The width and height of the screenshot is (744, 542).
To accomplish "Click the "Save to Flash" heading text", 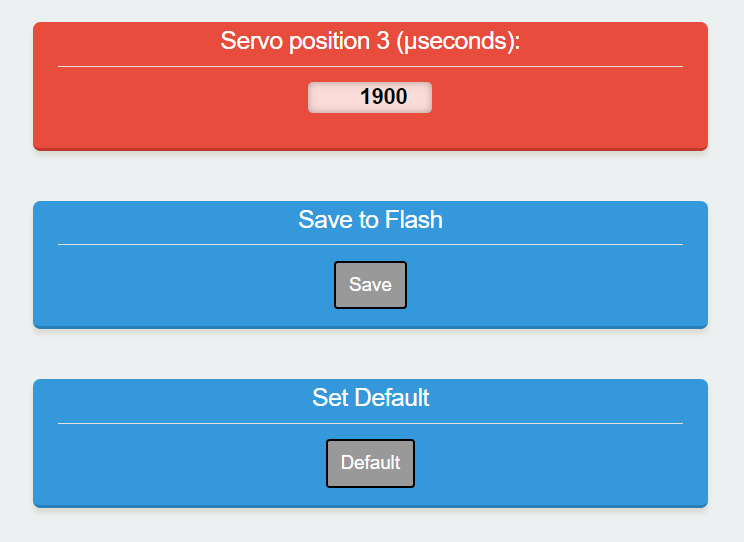I will pyautogui.click(x=370, y=219).
